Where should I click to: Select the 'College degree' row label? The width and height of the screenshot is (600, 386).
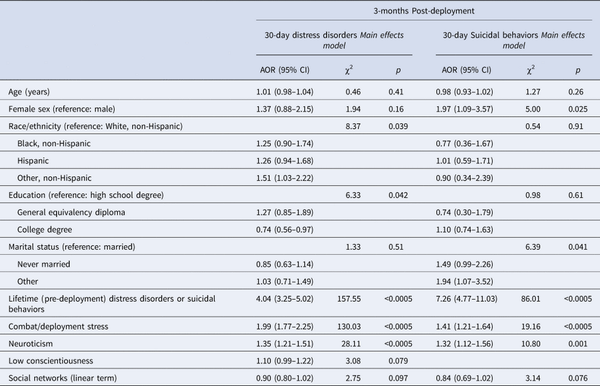point(44,230)
